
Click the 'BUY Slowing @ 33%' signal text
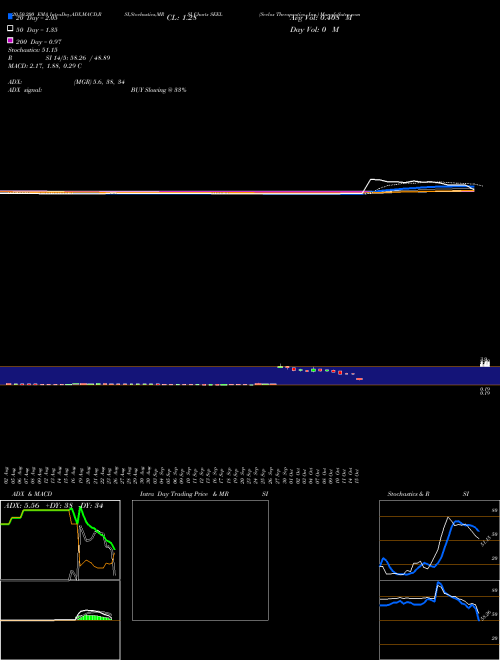point(158,90)
